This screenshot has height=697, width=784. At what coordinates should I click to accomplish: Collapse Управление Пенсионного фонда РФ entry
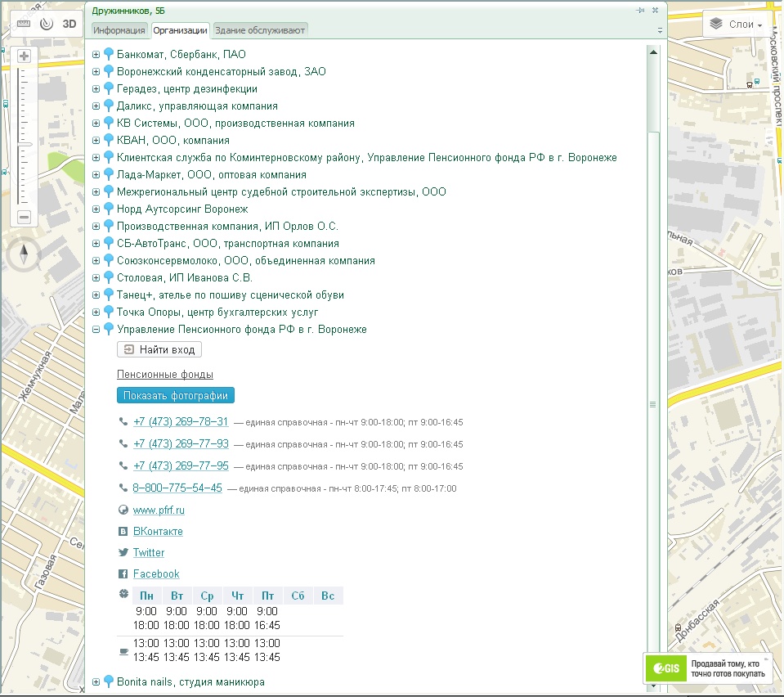point(96,330)
